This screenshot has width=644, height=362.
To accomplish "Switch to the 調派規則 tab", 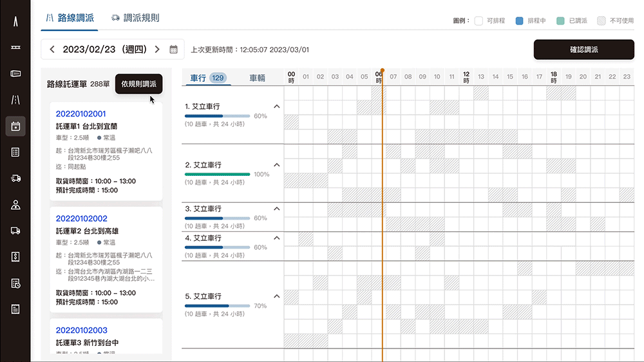I will point(135,17).
